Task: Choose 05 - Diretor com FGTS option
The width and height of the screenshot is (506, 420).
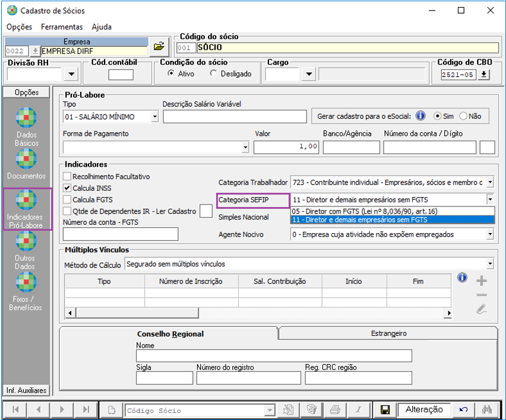Action: coord(393,211)
